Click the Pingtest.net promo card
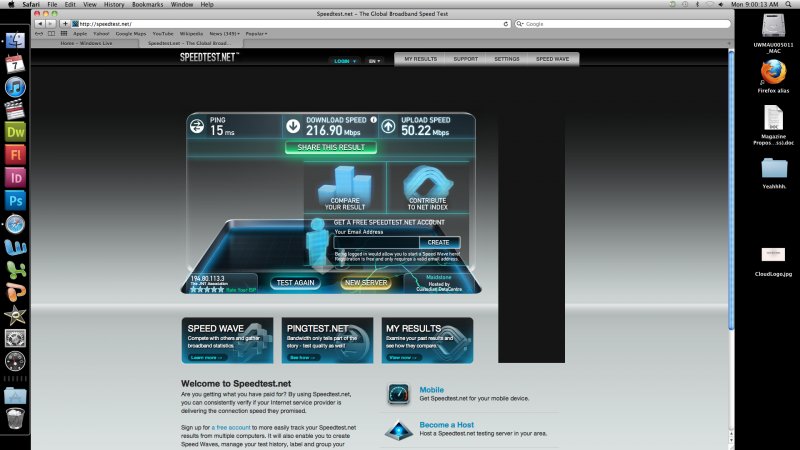The image size is (800, 450). pos(327,340)
